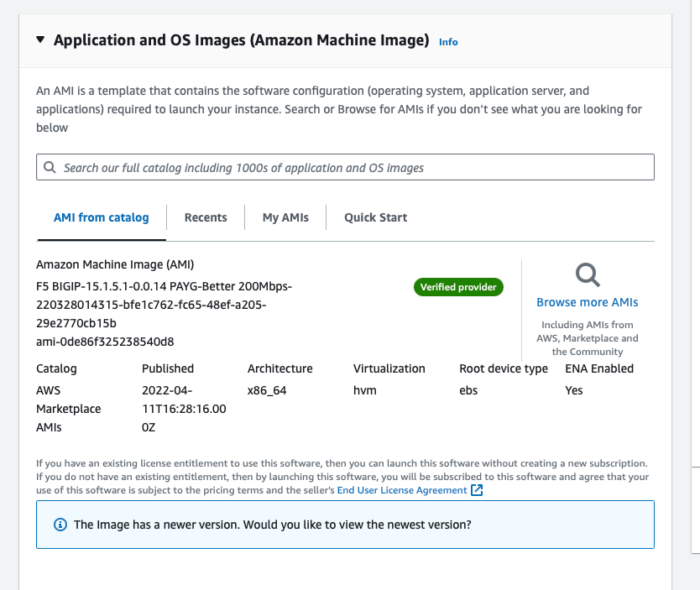Switch to the AMI from catalog tab
This screenshot has height=590, width=700.
point(101,217)
